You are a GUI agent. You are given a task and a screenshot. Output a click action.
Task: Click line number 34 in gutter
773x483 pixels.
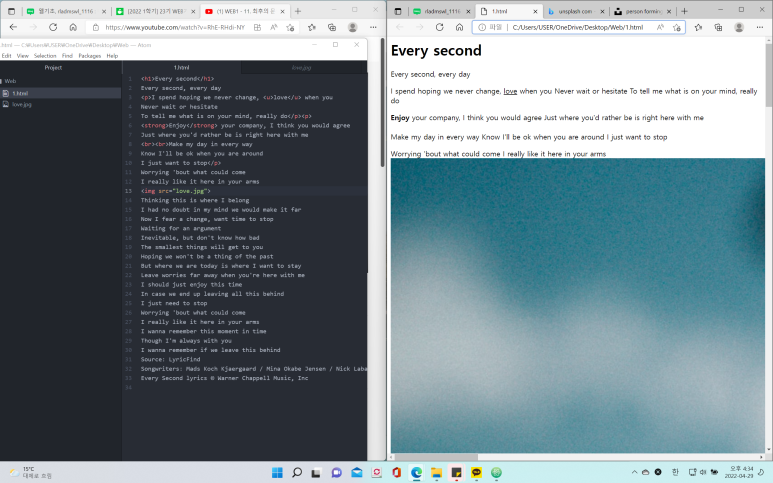tap(129, 387)
